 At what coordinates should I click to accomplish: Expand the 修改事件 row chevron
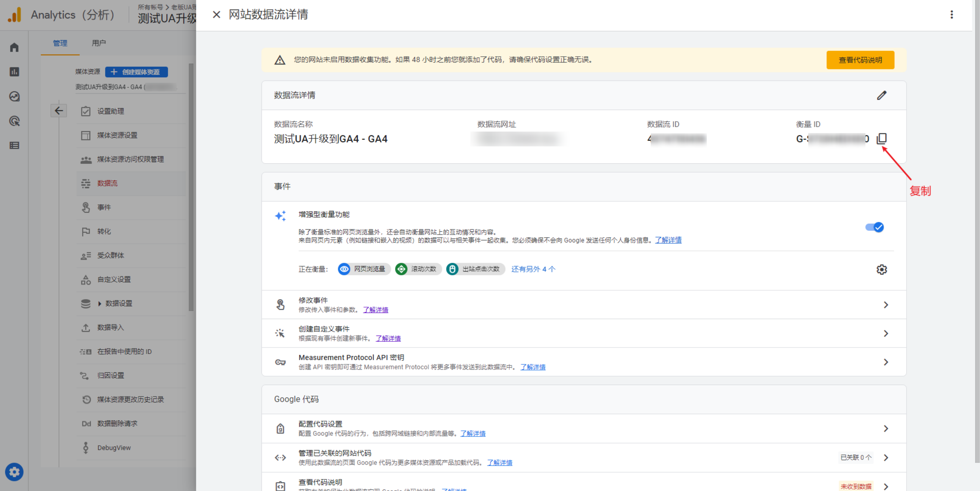point(886,305)
